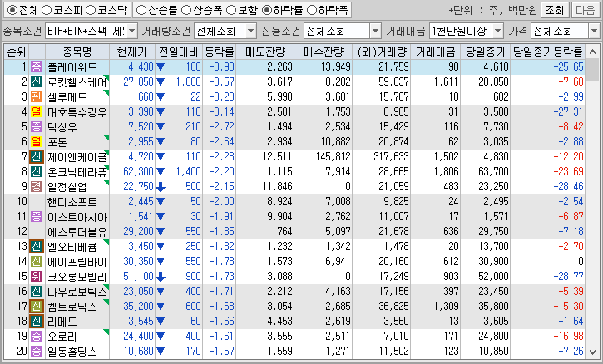603x364 pixels.
Task: Select the 코스피 radio button
Action: 46,10
